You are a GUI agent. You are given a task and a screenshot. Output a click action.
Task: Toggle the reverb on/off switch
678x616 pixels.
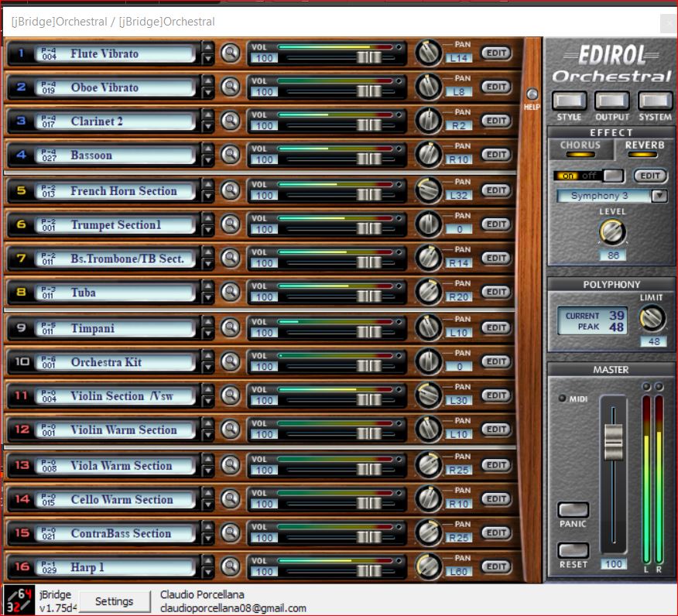tap(588, 176)
